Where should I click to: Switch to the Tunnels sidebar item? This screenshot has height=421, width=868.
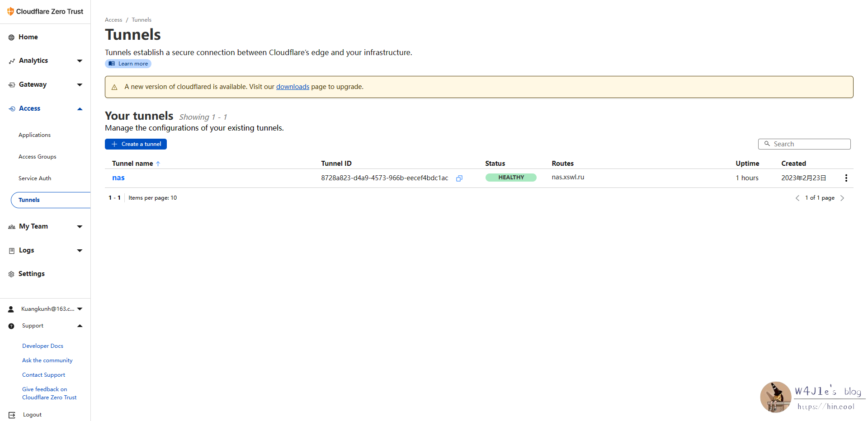point(28,200)
